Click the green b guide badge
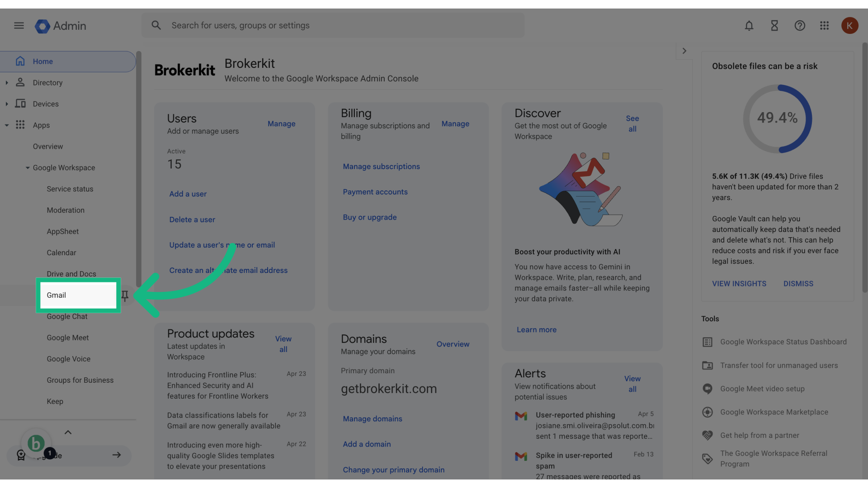Screen dimensions: 868x488 click(36, 443)
